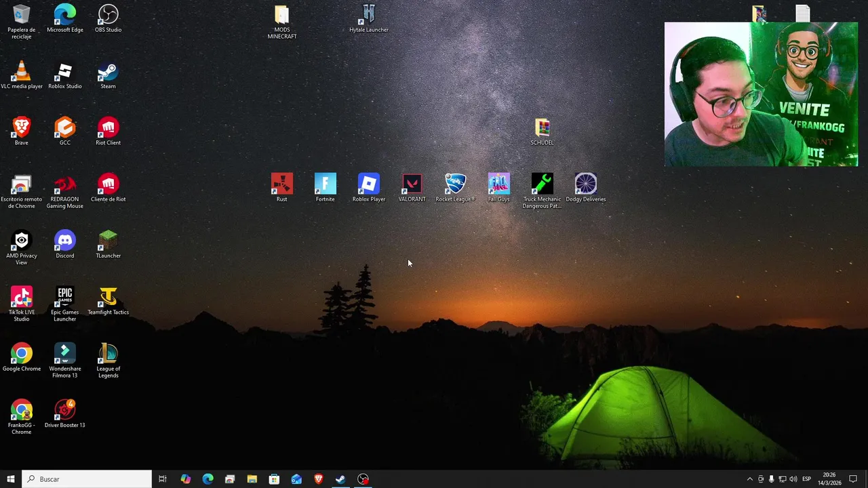Show hidden system tray icons
Screen dimensions: 868x488
749,479
